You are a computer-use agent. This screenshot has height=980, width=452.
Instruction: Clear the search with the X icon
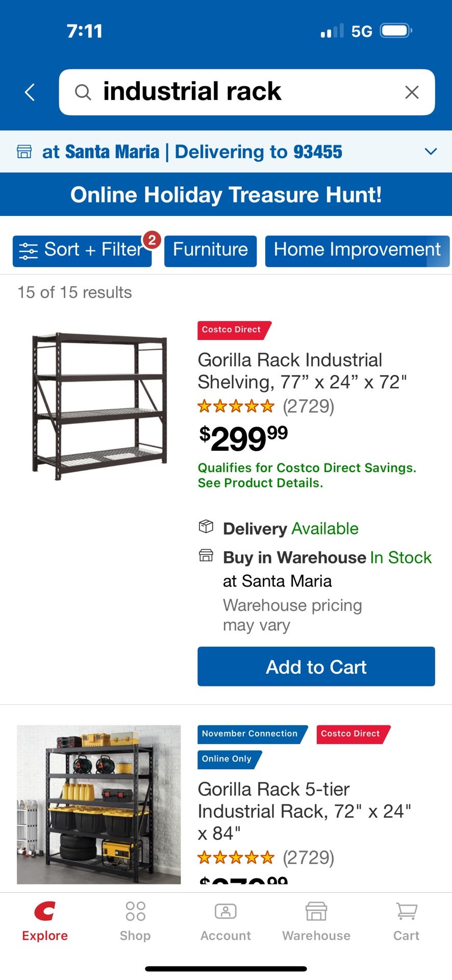click(411, 92)
